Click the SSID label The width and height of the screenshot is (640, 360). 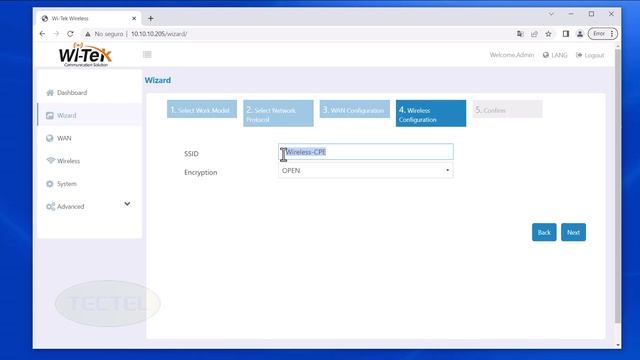tap(191, 154)
